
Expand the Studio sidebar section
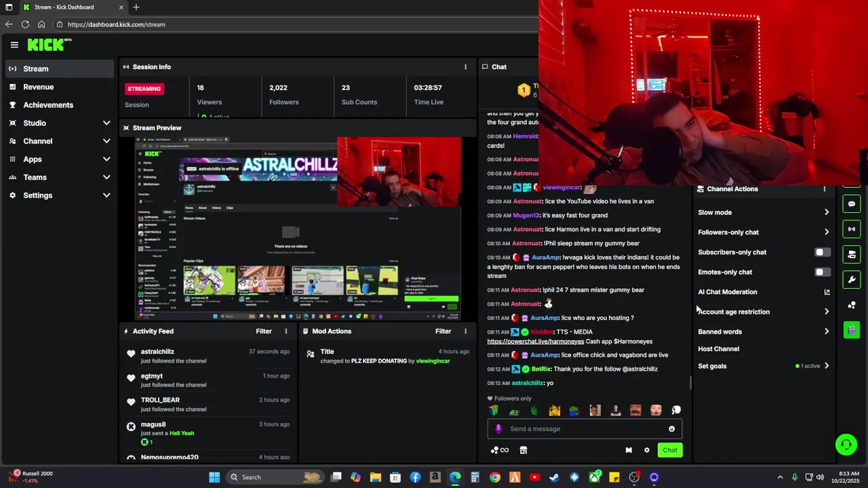(106, 123)
